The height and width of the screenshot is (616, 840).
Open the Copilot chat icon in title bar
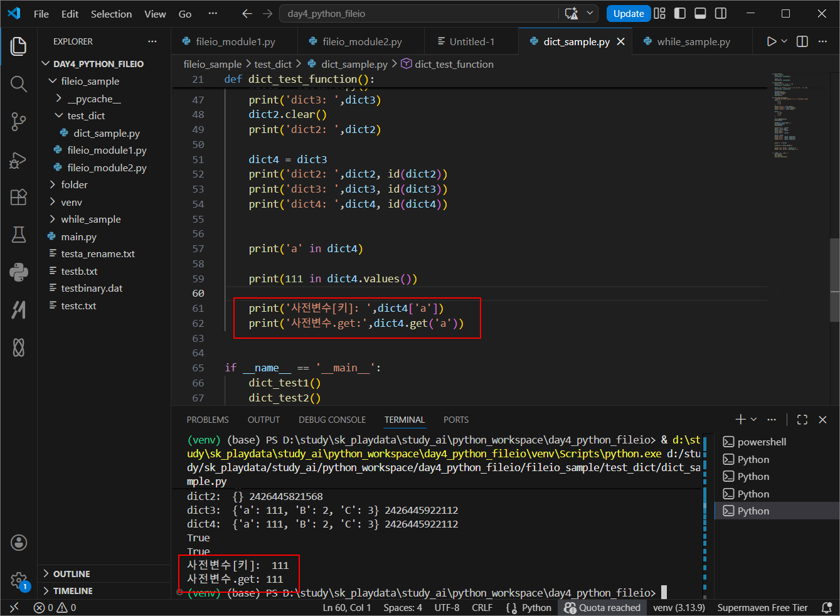[x=572, y=13]
